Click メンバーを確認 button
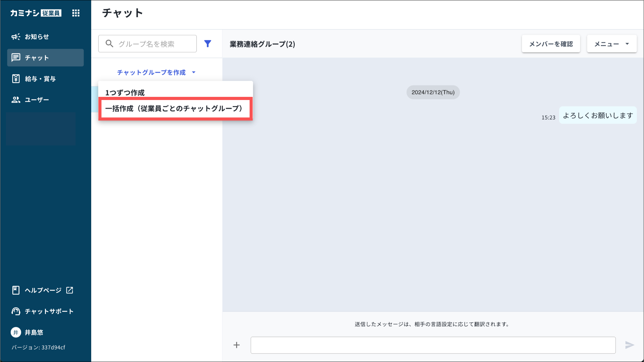The height and width of the screenshot is (362, 644). pyautogui.click(x=551, y=44)
